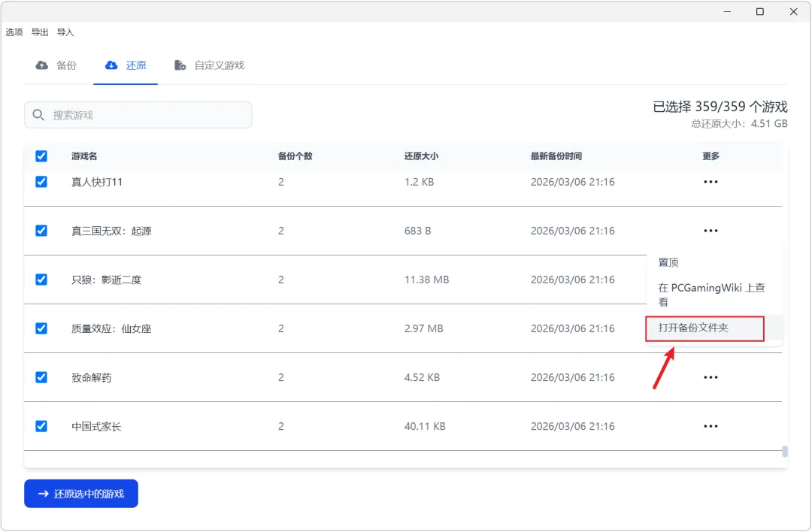Open the 导出 menu
Screen dimensions: 812x532
[x=40, y=32]
